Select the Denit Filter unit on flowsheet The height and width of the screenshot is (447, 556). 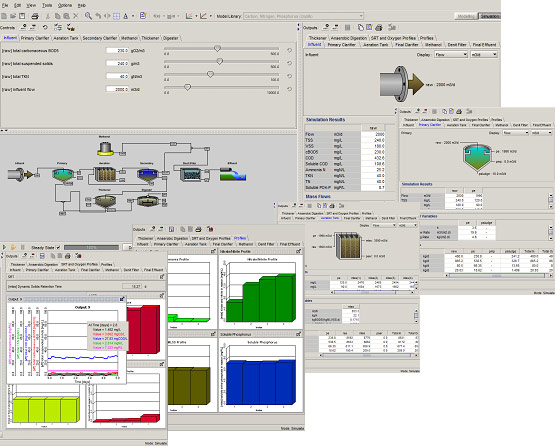coord(190,174)
